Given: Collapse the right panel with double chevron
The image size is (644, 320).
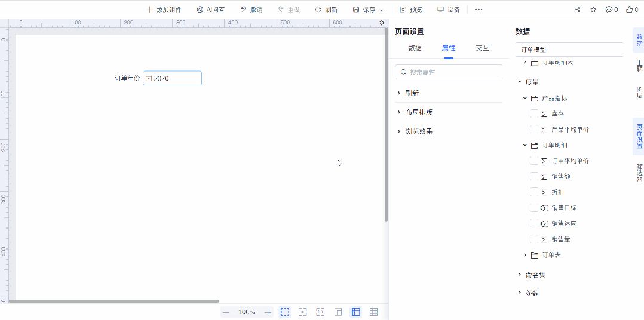Looking at the screenshot, I should pyautogui.click(x=382, y=23).
